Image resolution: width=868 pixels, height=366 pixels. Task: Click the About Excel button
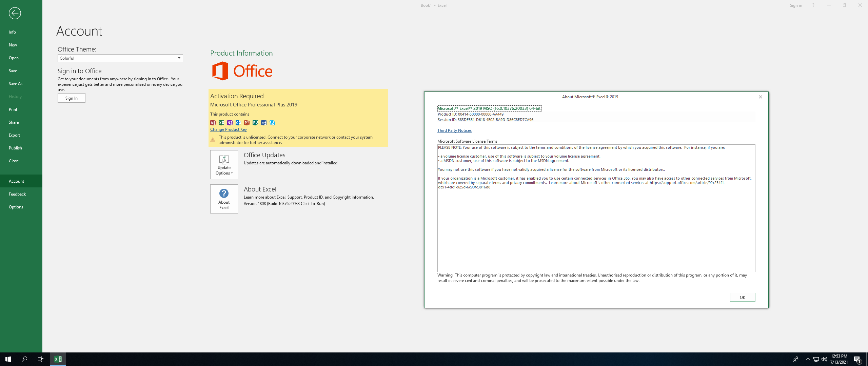[x=224, y=199]
